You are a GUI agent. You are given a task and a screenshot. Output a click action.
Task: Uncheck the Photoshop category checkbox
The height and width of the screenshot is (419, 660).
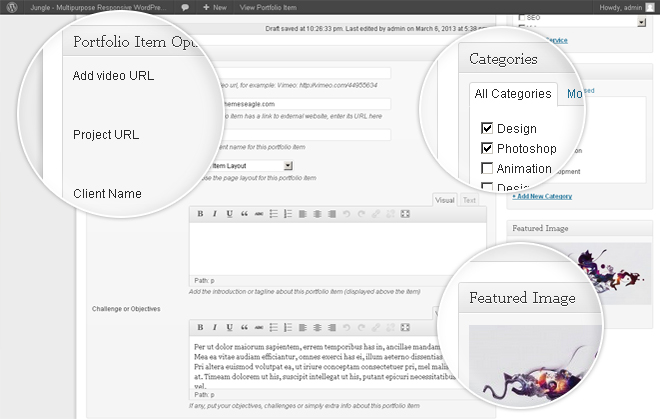point(487,148)
